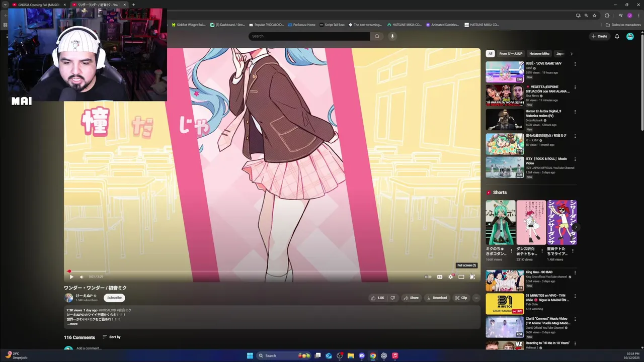The height and width of the screenshot is (362, 644).
Task: Open the browser extensions puzzle icon
Action: click(607, 16)
